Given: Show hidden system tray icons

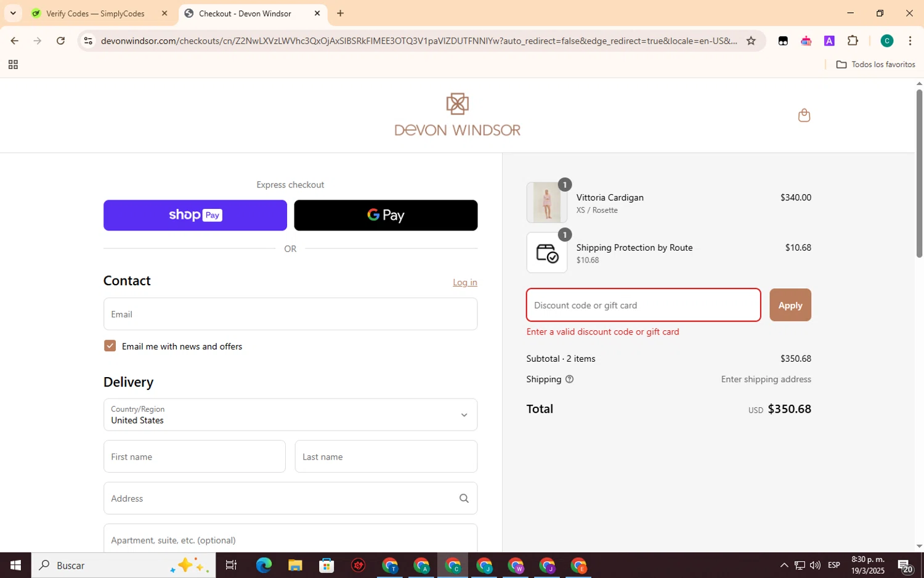Looking at the screenshot, I should click(x=784, y=565).
